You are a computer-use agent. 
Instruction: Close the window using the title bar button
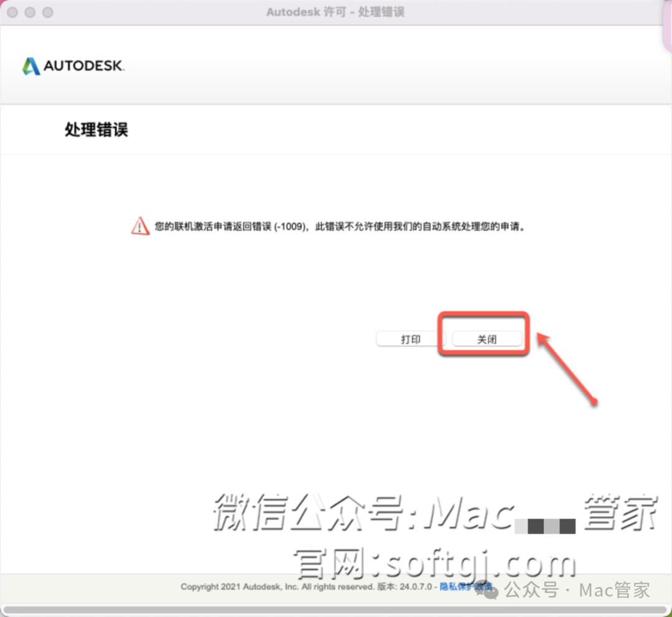[x=12, y=12]
